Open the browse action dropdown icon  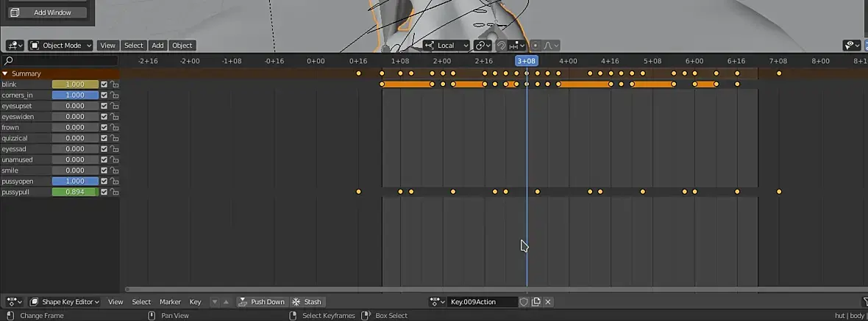click(438, 302)
